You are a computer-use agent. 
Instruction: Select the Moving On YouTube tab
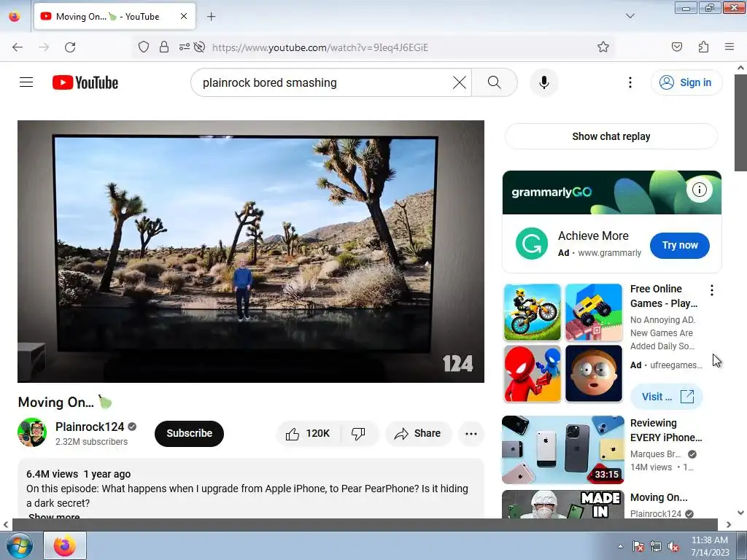(x=115, y=16)
